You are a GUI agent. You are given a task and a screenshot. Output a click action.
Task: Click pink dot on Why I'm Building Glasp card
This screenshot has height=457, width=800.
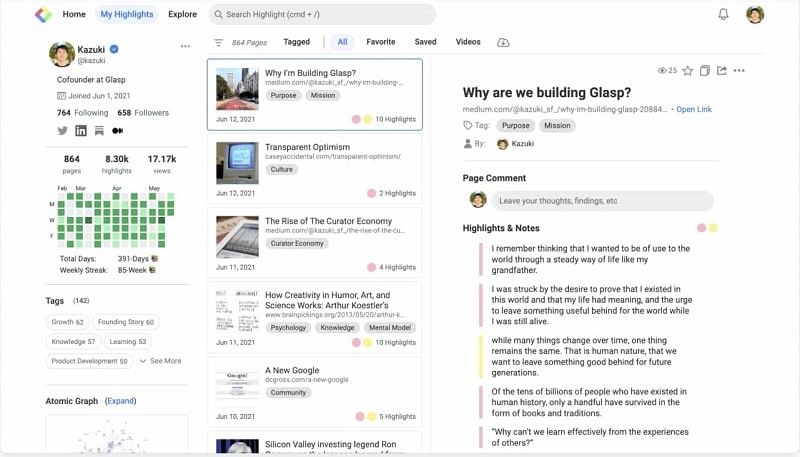pyautogui.click(x=356, y=119)
